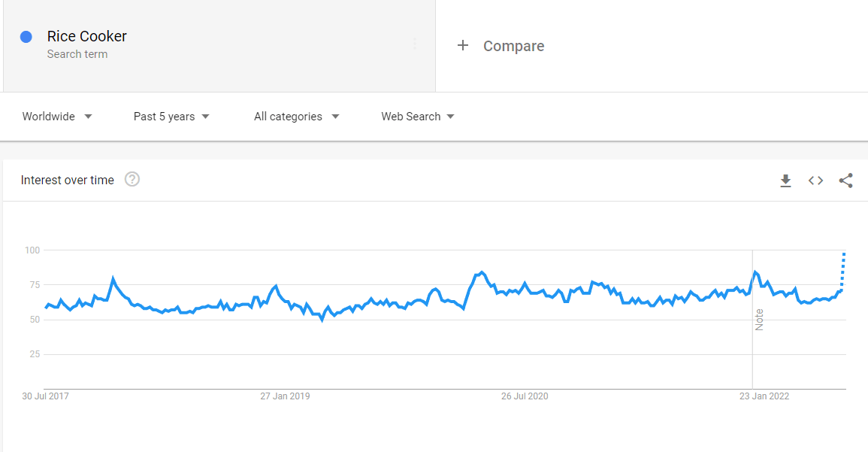Click the Note marker on the chart
Viewport: 868px width, 452px height.
pyautogui.click(x=760, y=320)
